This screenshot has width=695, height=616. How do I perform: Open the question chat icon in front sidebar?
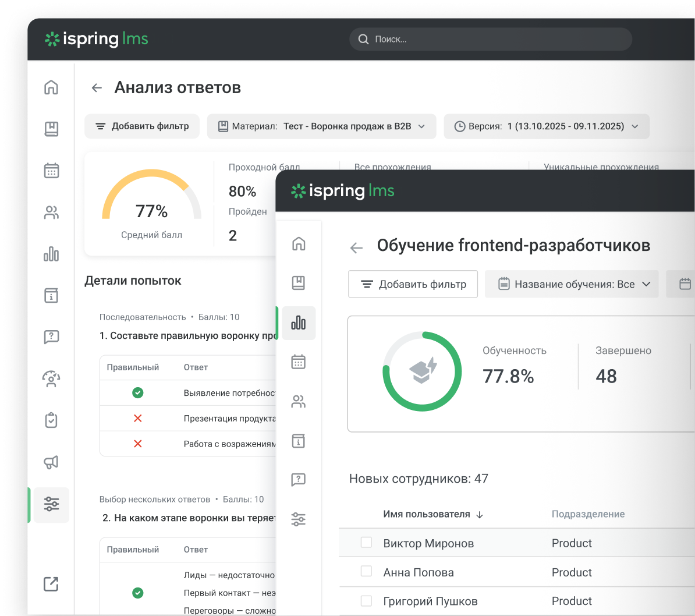298,479
